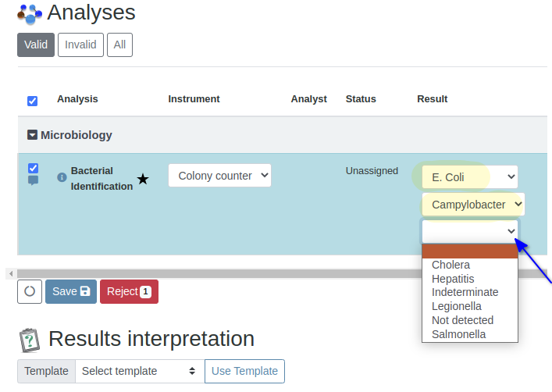Click the comment bubble icon under the row checkbox

coord(33,180)
